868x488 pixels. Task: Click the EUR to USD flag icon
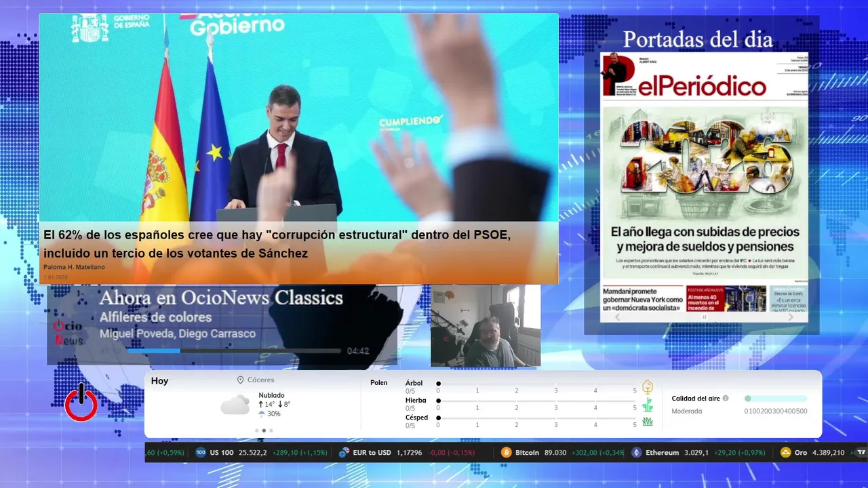point(344,453)
